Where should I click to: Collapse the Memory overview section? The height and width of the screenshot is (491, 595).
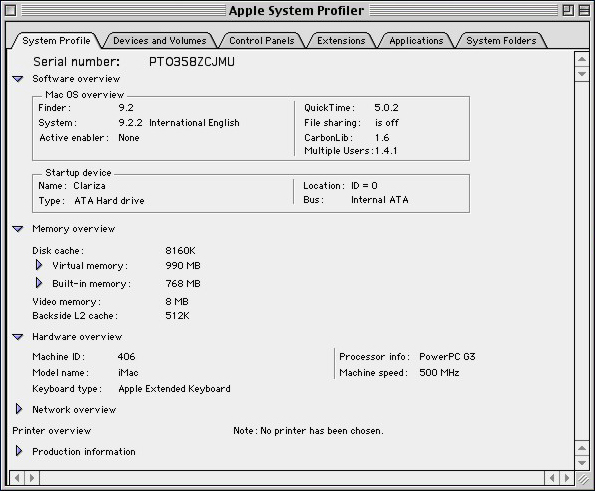tap(18, 229)
